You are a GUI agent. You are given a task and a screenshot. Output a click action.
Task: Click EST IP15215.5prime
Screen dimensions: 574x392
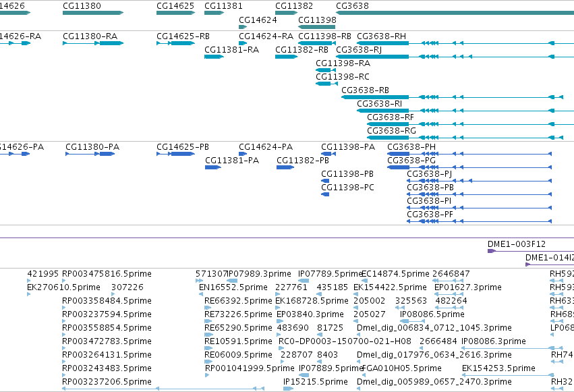(x=316, y=383)
